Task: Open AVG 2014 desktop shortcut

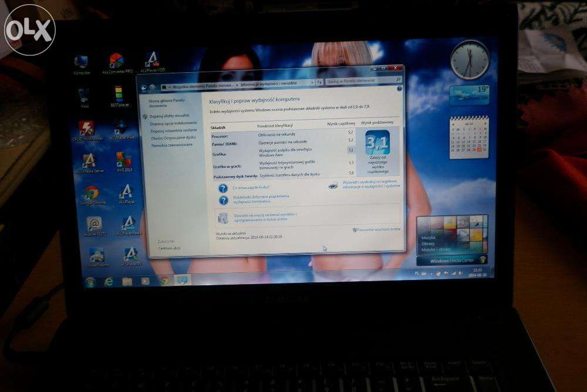Action: tap(123, 162)
